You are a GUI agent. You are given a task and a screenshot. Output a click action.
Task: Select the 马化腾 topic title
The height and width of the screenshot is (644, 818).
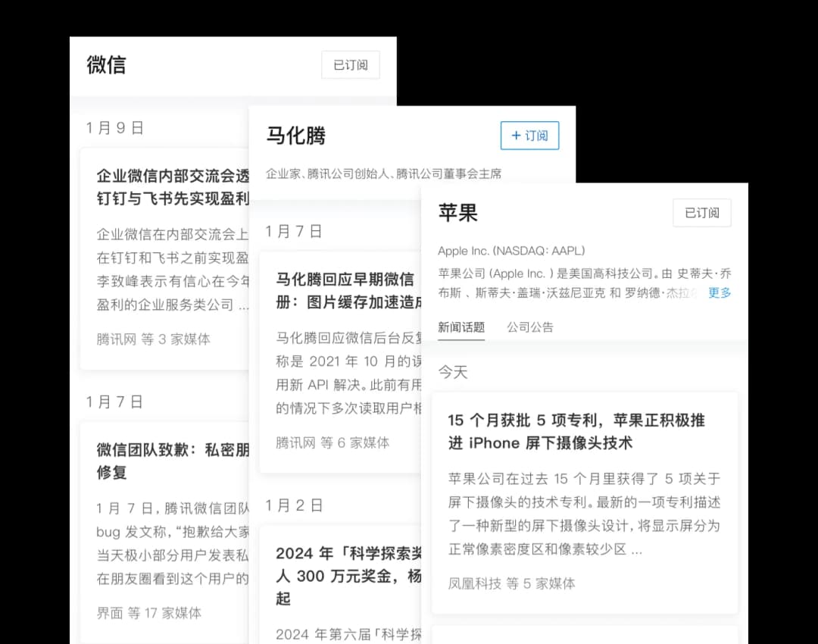[295, 136]
